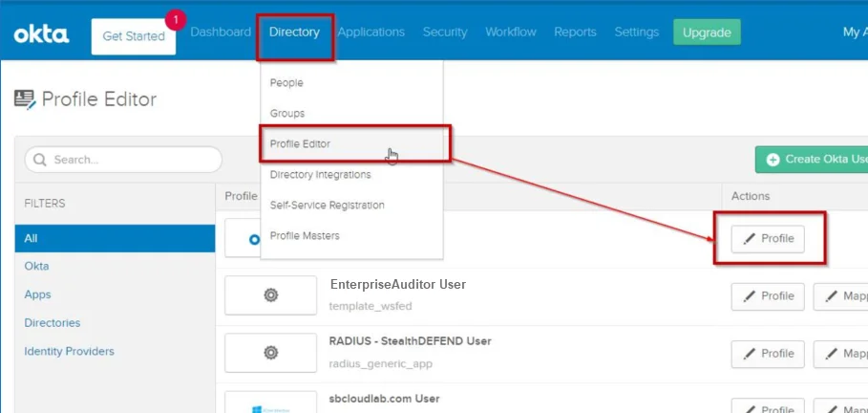868x413 pixels.
Task: Click the green Upgrade button
Action: (707, 33)
